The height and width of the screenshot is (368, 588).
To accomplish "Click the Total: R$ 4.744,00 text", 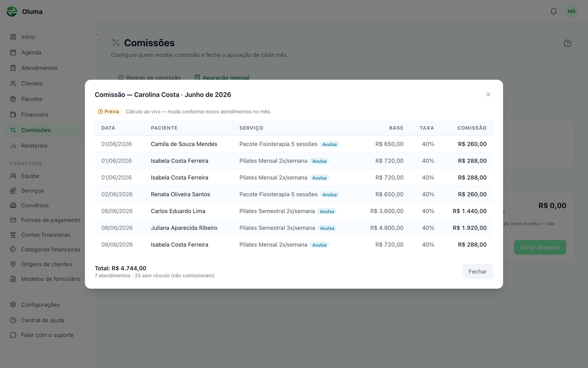I will 120,268.
